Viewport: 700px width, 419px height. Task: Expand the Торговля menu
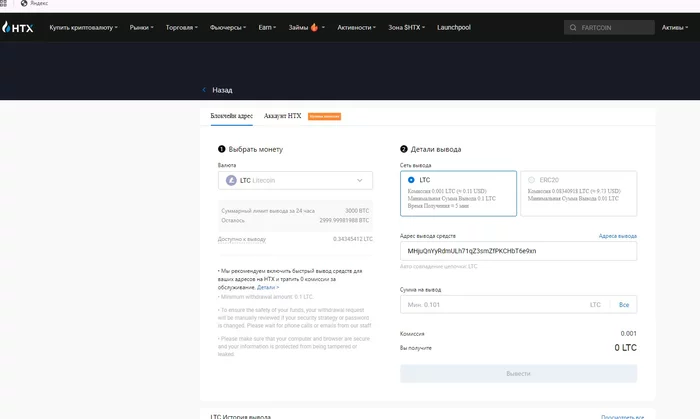pos(182,28)
